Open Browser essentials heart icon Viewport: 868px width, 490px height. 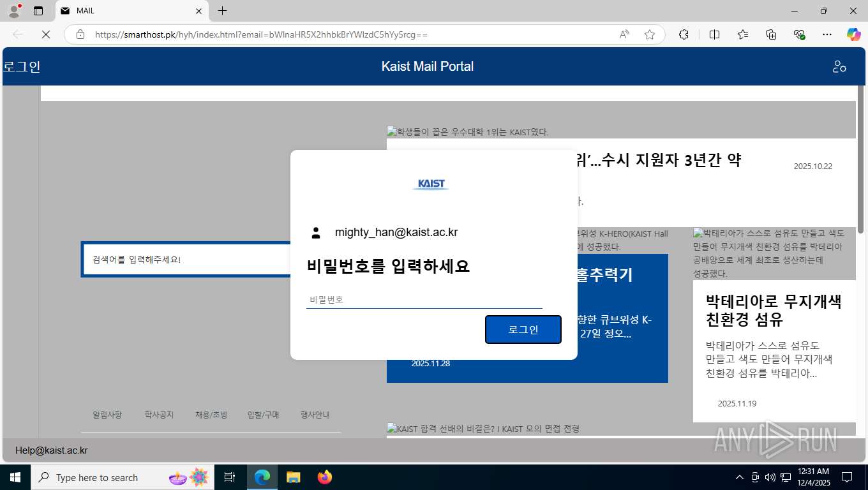(x=799, y=34)
